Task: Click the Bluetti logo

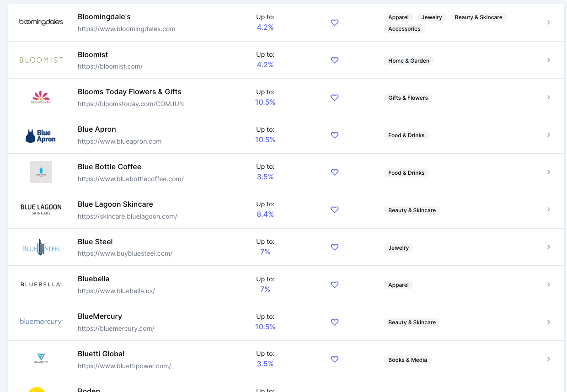Action: (41, 359)
